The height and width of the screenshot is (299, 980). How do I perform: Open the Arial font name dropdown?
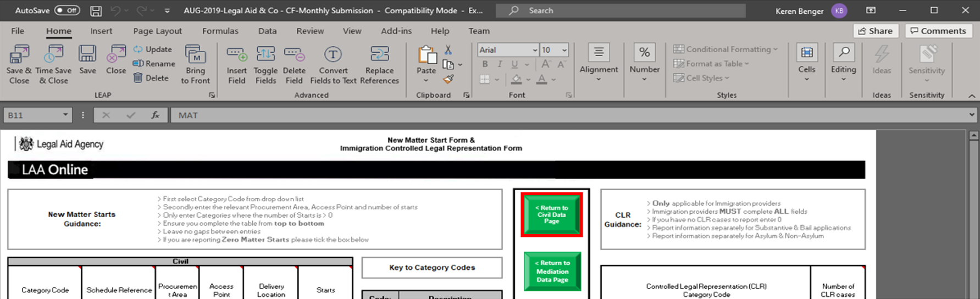pyautogui.click(x=534, y=50)
